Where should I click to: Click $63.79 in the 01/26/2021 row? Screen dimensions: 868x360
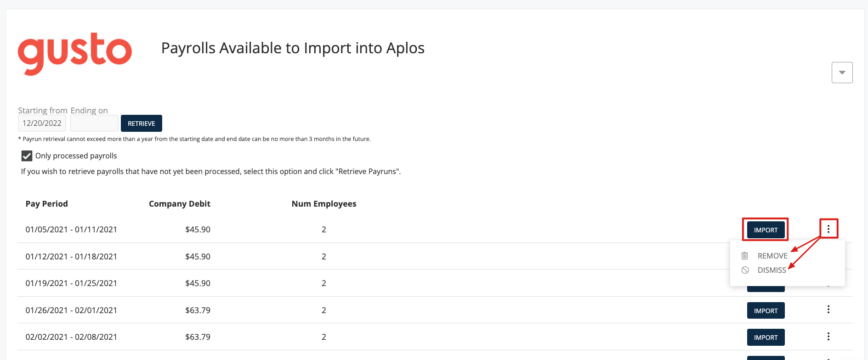point(198,310)
